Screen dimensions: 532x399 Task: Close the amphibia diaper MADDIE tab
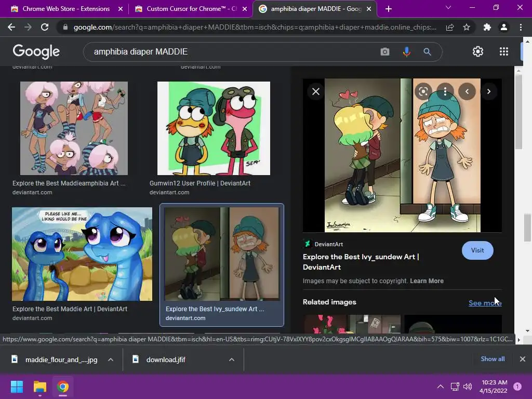369,9
